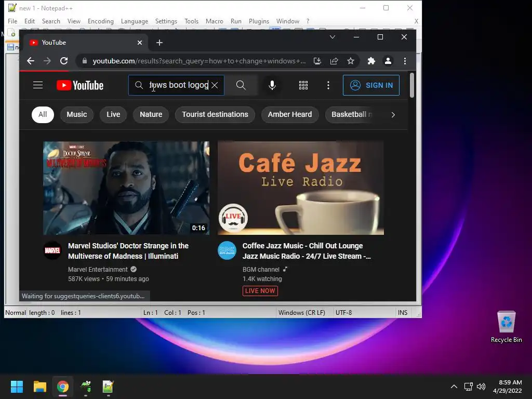The width and height of the screenshot is (532, 399).
Task: Click the SIGN IN button
Action: 371,85
